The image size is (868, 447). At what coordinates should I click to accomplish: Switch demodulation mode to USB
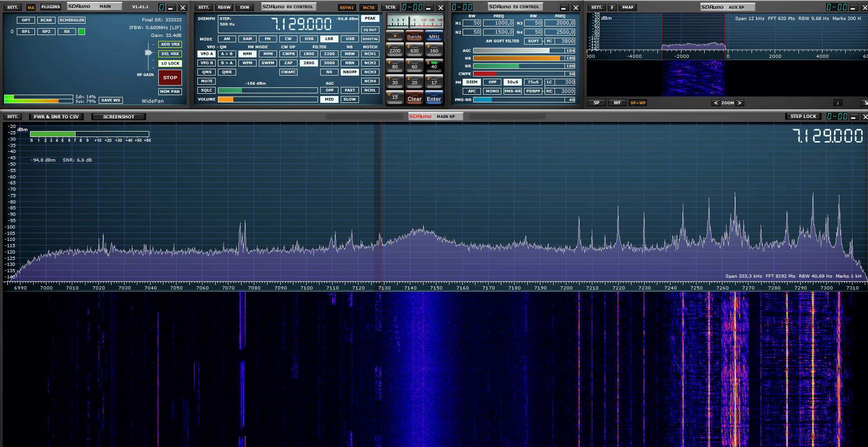pyautogui.click(x=349, y=39)
